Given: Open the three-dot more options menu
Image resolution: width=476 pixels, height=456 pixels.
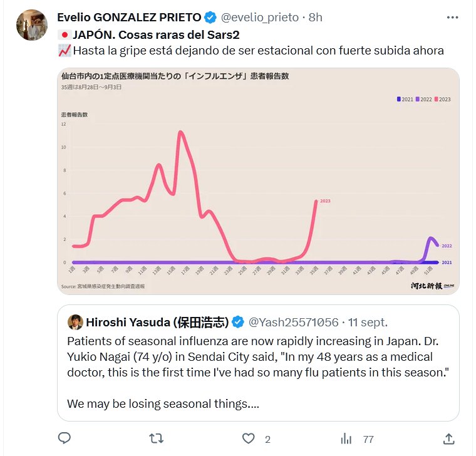Looking at the screenshot, I should pos(452,18).
